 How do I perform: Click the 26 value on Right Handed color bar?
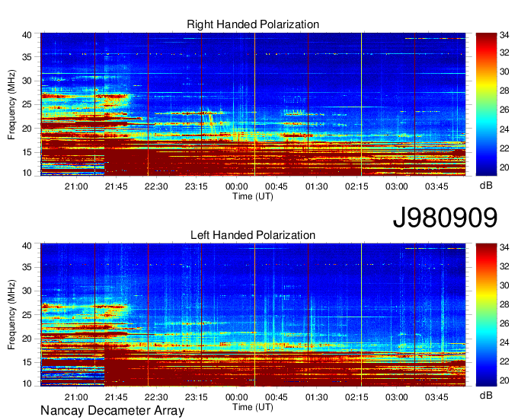pos(504,110)
